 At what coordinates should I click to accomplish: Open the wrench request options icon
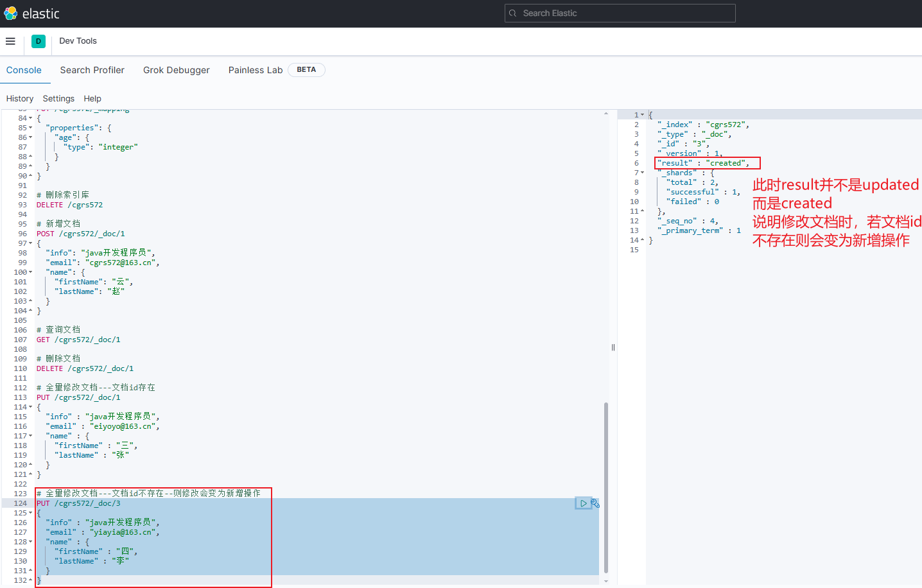click(x=595, y=503)
